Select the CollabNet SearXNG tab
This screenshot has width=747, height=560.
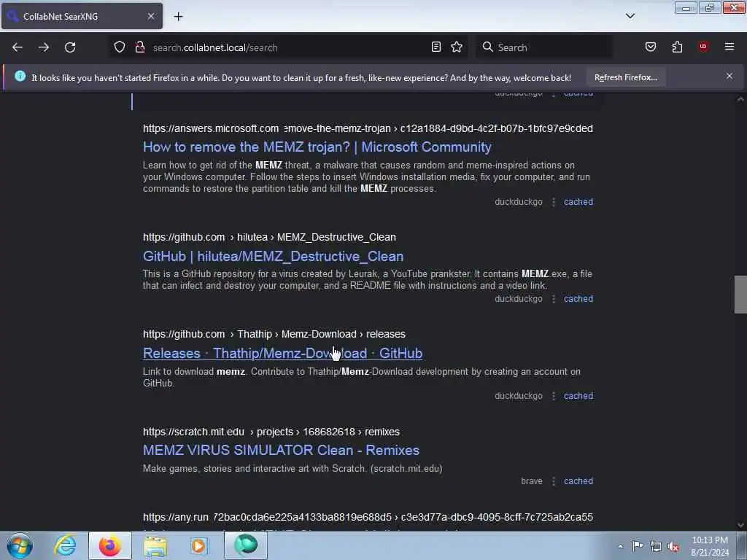(82, 16)
